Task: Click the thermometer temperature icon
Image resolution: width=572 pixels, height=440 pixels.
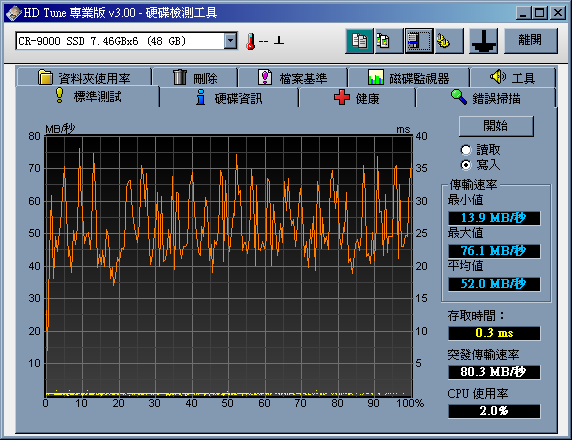Action: [x=250, y=41]
